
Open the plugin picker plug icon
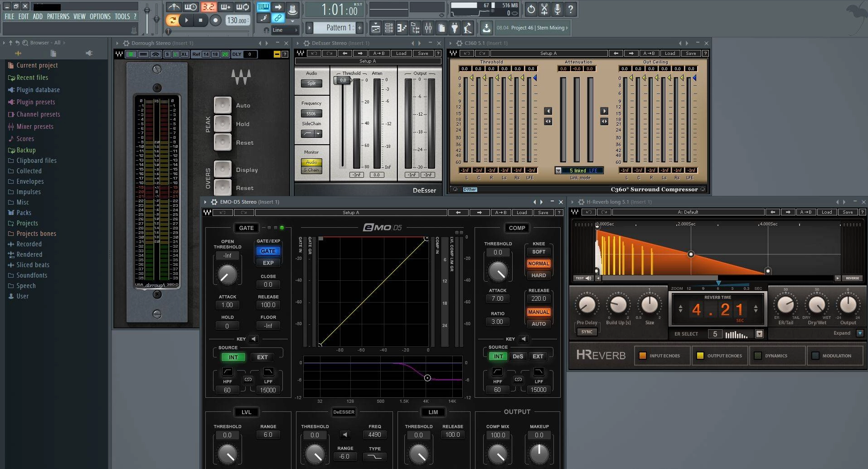(x=455, y=28)
